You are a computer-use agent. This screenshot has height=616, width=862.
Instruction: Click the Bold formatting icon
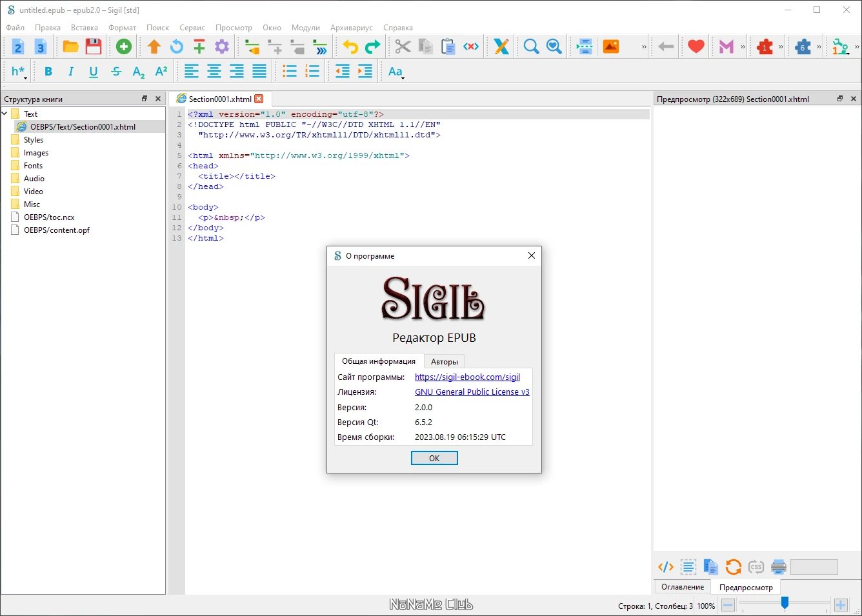pos(48,72)
